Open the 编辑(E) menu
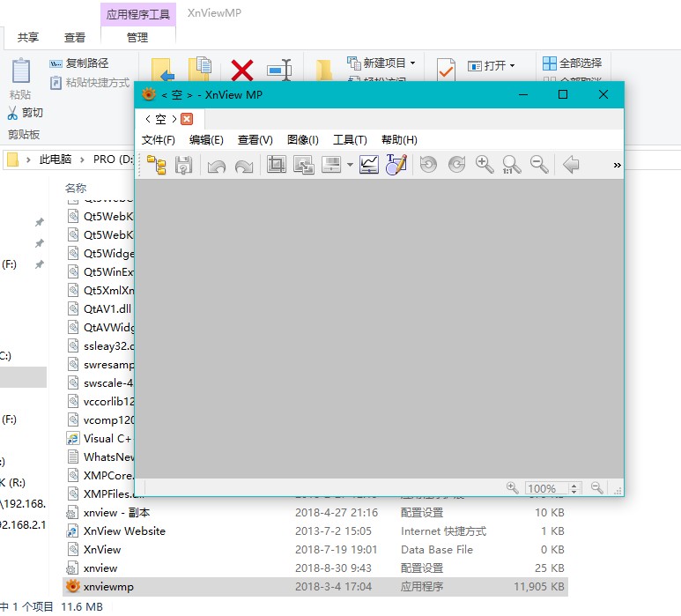Screen dimensions: 681x616 click(x=206, y=140)
